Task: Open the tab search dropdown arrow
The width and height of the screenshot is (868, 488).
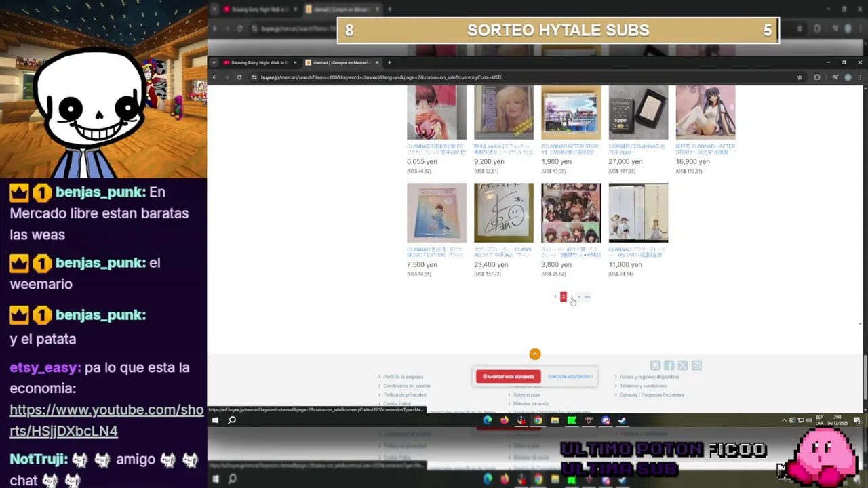Action: click(214, 62)
